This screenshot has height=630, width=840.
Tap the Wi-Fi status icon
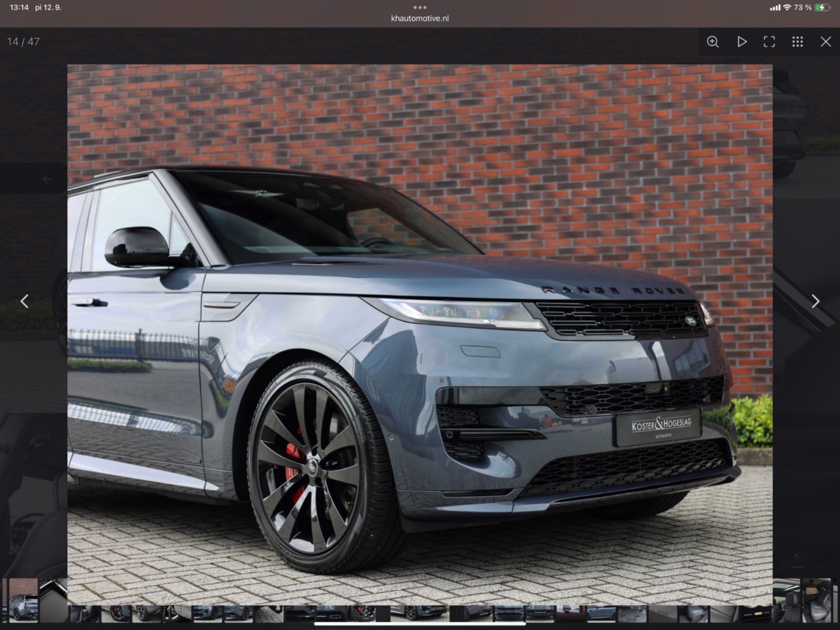coord(787,8)
